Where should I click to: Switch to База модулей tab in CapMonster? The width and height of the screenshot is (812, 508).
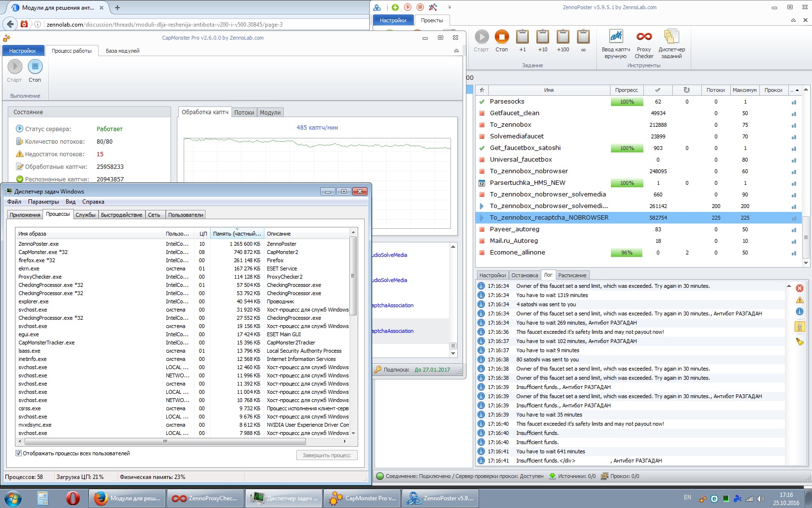click(123, 51)
